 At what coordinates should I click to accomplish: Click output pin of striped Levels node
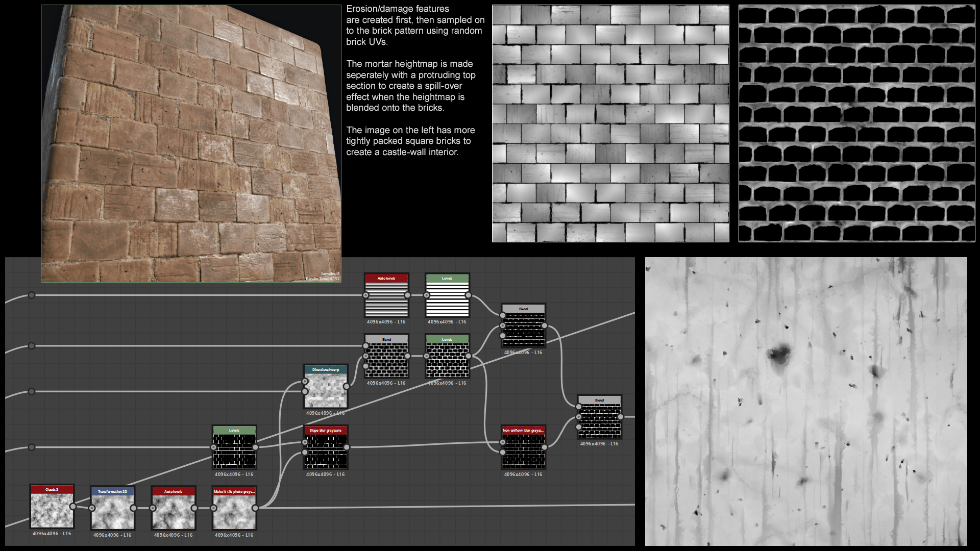coord(468,295)
